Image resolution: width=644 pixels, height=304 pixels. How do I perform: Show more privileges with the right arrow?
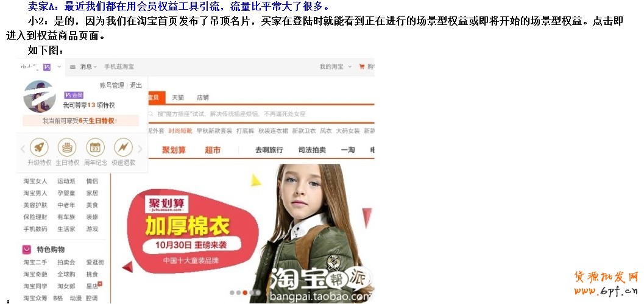[140, 149]
